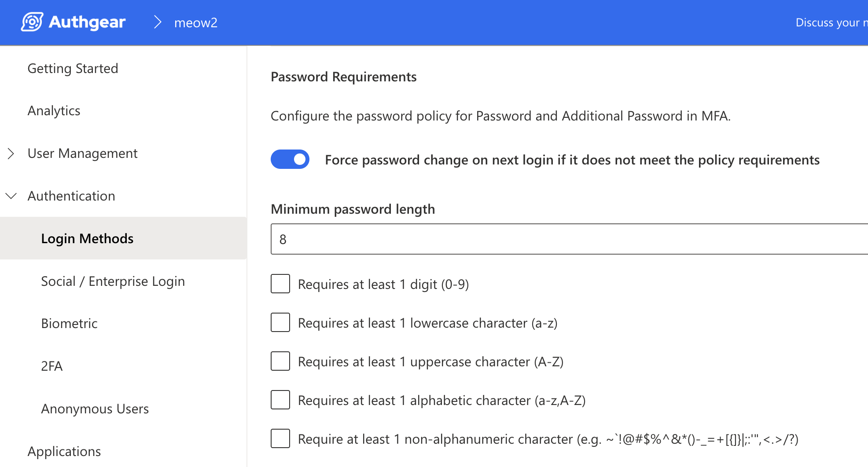The height and width of the screenshot is (467, 868).
Task: Disable force password change toggle
Action: click(x=290, y=159)
